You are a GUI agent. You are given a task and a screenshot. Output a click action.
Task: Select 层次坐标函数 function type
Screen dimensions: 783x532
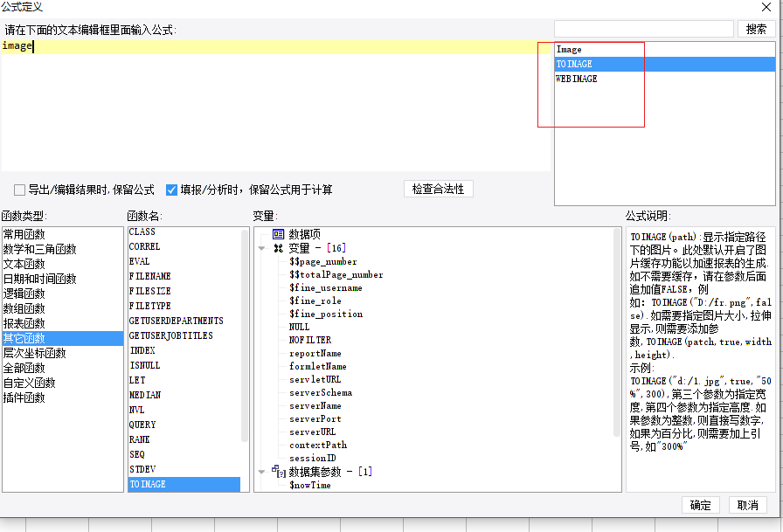tap(63, 353)
